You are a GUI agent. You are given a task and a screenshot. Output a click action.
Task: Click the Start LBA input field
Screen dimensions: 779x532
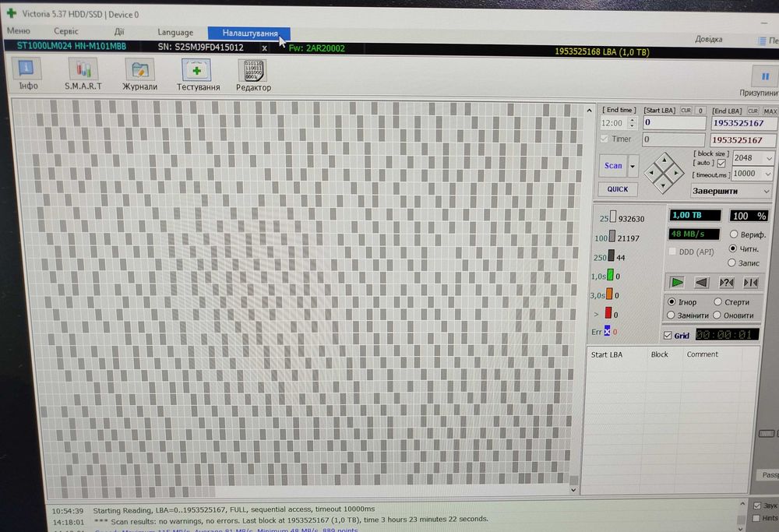pos(674,122)
